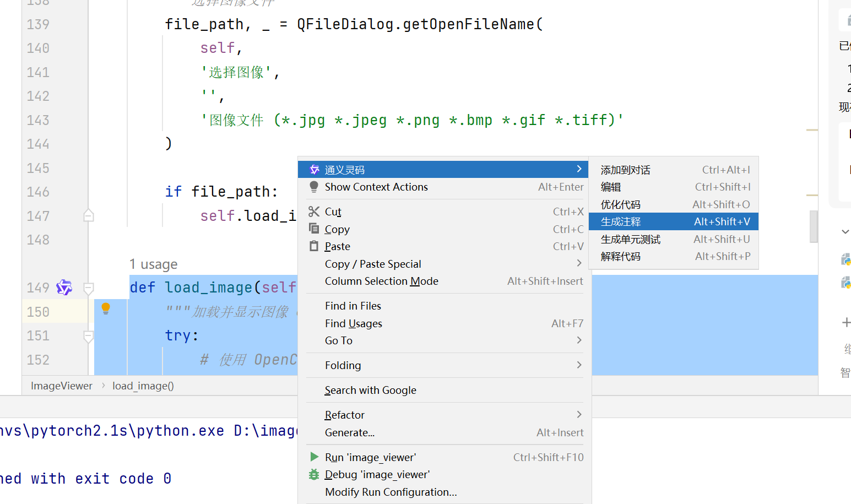Expand the Folding submenu

[445, 365]
